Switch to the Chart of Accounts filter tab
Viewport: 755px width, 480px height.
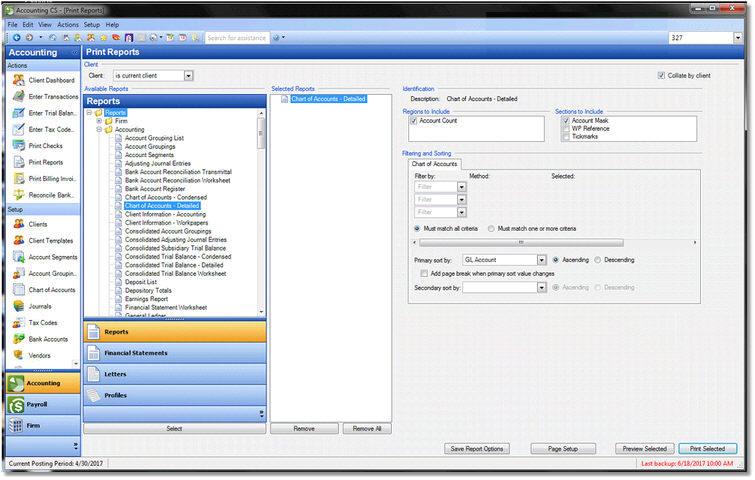coord(434,164)
